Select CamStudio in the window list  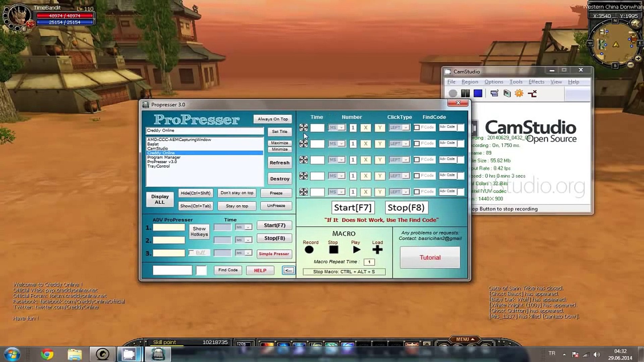(x=205, y=148)
